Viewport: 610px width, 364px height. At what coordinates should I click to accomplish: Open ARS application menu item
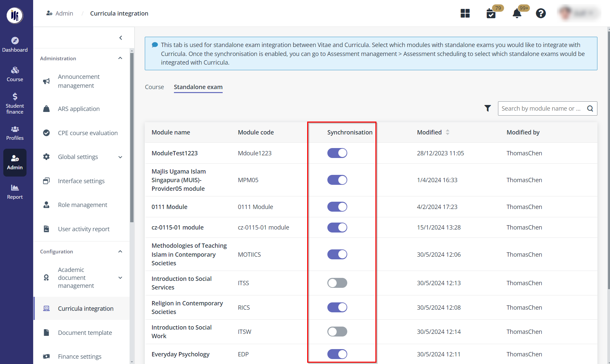click(x=82, y=109)
